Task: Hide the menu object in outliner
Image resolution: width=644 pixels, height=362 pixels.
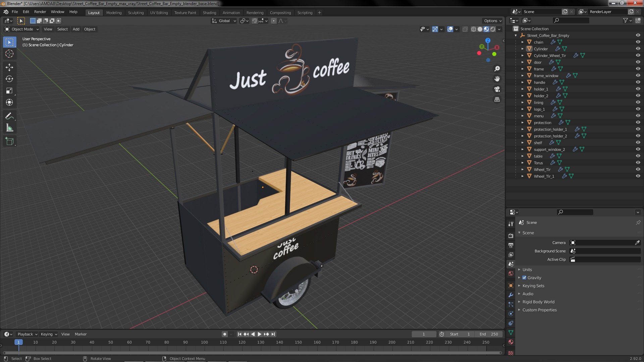Action: tap(638, 116)
